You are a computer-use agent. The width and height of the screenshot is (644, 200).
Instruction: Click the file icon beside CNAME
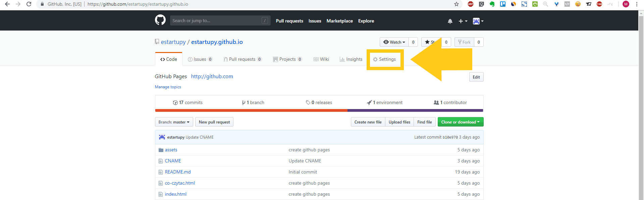click(x=161, y=161)
